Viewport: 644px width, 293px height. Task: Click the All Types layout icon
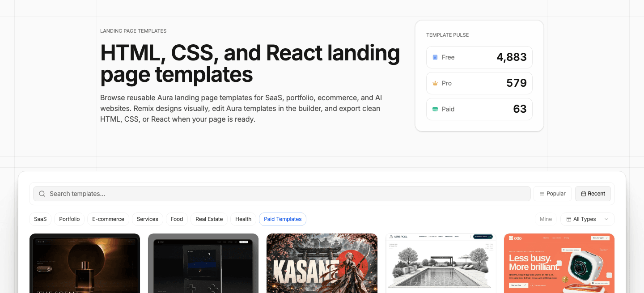click(x=569, y=219)
